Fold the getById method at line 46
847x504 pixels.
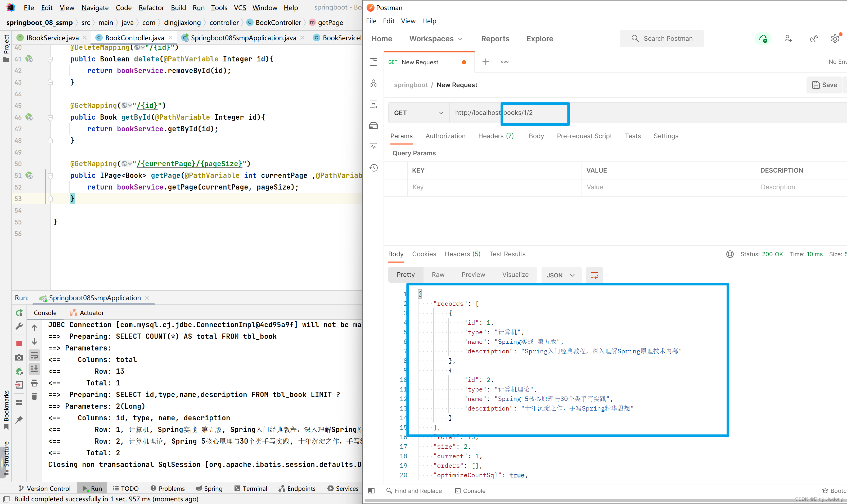[x=50, y=118]
